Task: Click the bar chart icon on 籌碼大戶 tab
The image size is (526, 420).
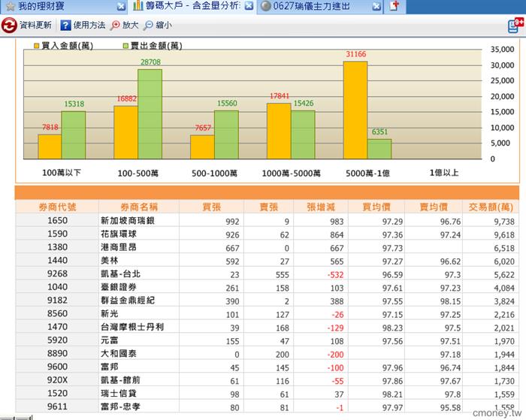Action: point(138,6)
